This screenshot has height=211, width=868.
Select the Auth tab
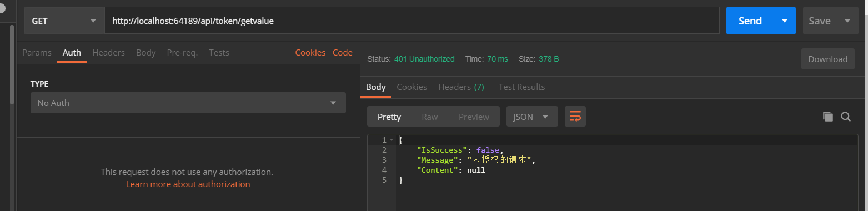click(x=72, y=52)
